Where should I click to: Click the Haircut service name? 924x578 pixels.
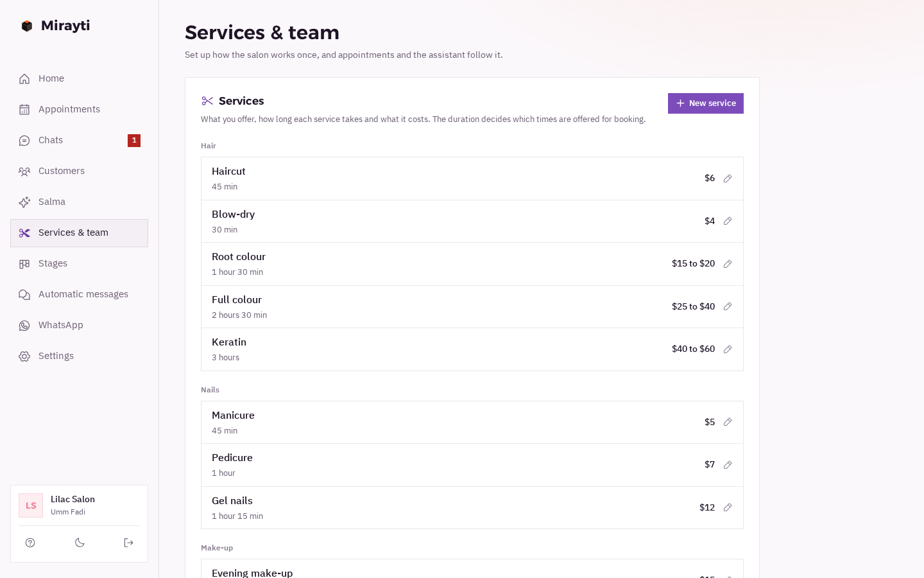tap(228, 171)
